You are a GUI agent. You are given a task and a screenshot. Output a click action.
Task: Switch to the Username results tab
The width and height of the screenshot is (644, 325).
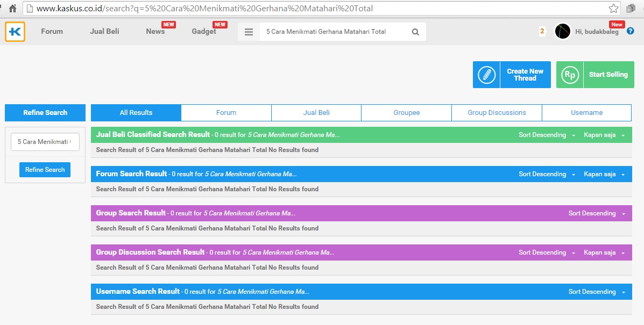(586, 113)
